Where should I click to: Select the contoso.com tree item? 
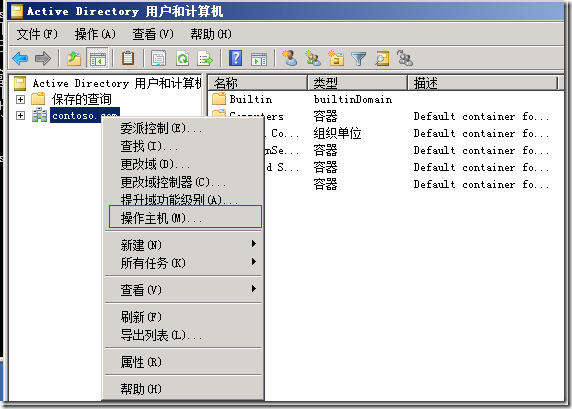85,116
